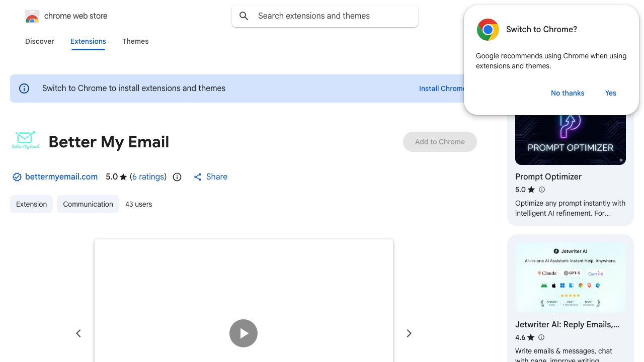Click the Extension category chip
The height and width of the screenshot is (362, 644).
[31, 204]
